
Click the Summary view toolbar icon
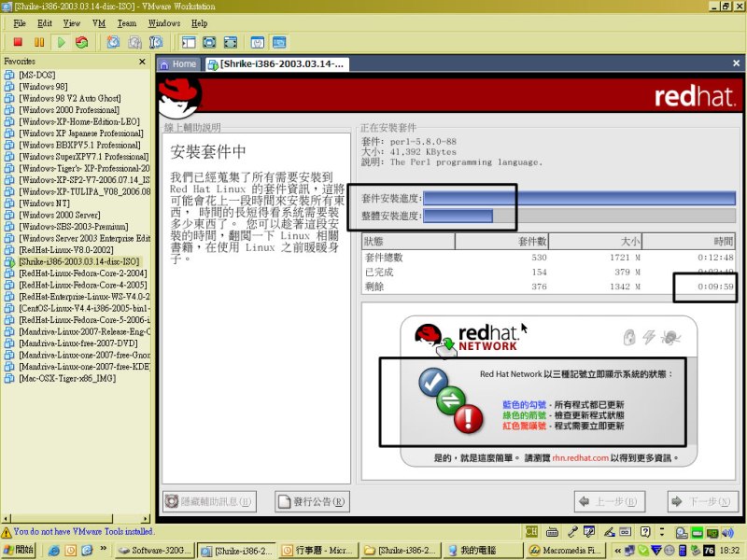258,42
